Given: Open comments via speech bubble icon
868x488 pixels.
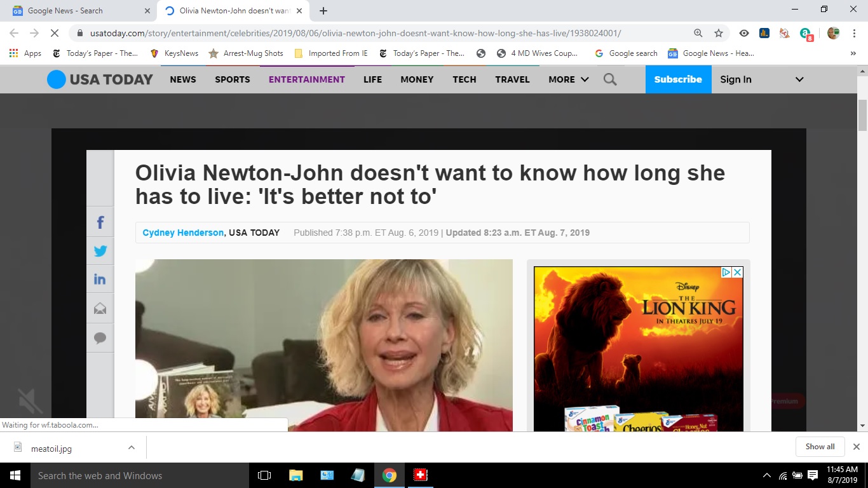Looking at the screenshot, I should [x=100, y=337].
